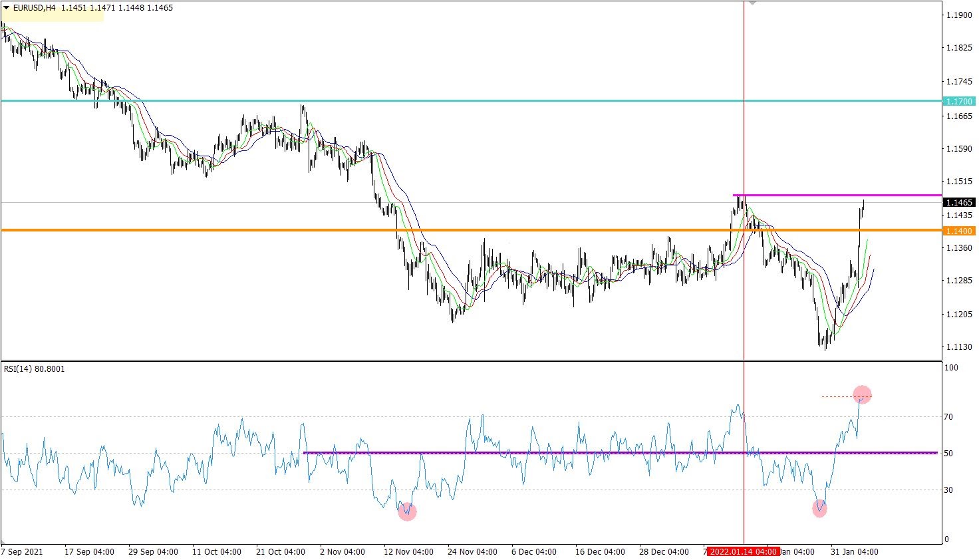
Task: Click the 24 Nov 04:00 date label
Action: pos(472,552)
